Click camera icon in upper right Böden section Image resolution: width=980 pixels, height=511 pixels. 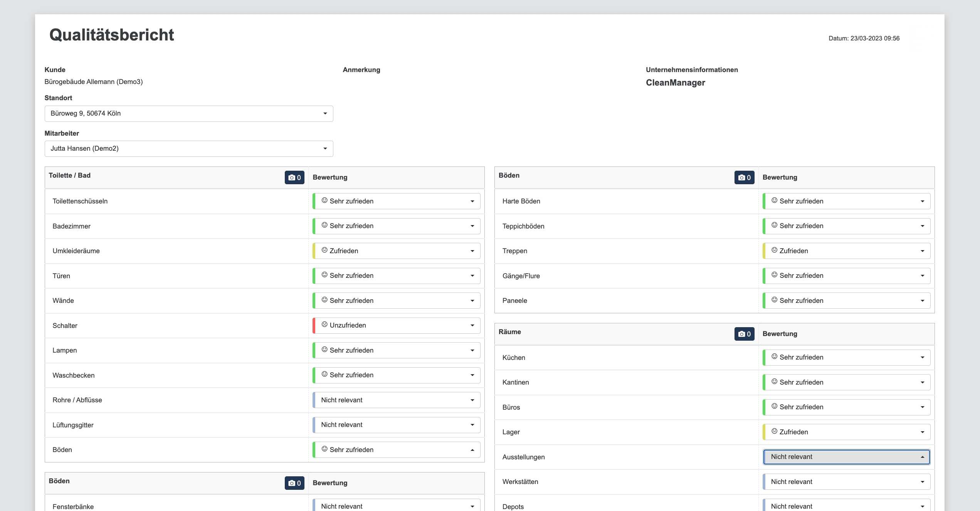(x=744, y=178)
